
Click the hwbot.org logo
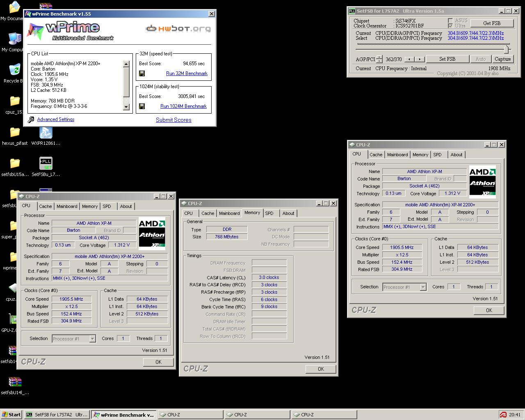pyautogui.click(x=179, y=29)
